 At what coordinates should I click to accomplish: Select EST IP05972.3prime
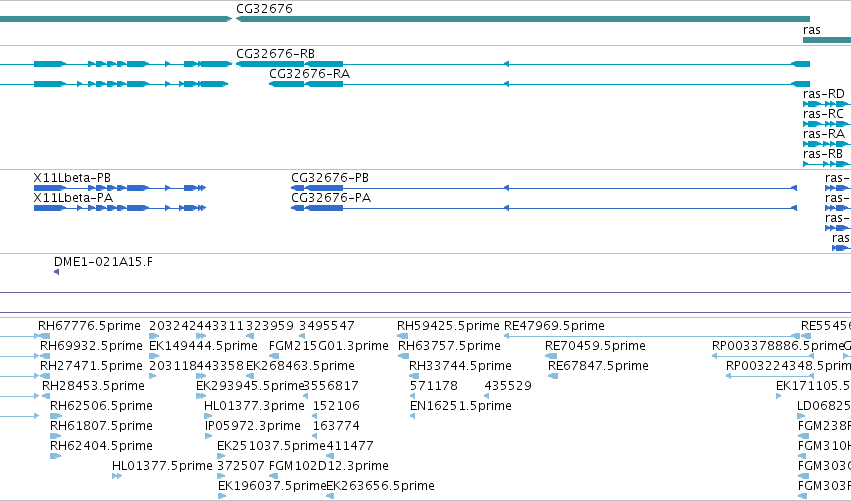[x=253, y=427]
